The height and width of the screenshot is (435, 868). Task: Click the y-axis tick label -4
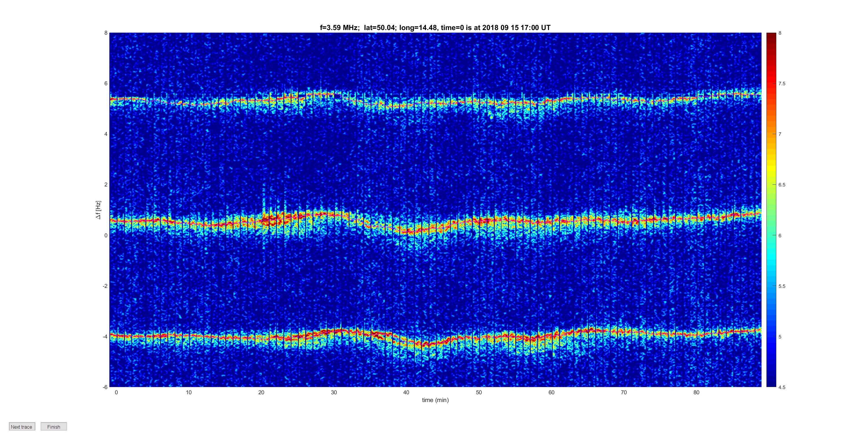(x=105, y=336)
